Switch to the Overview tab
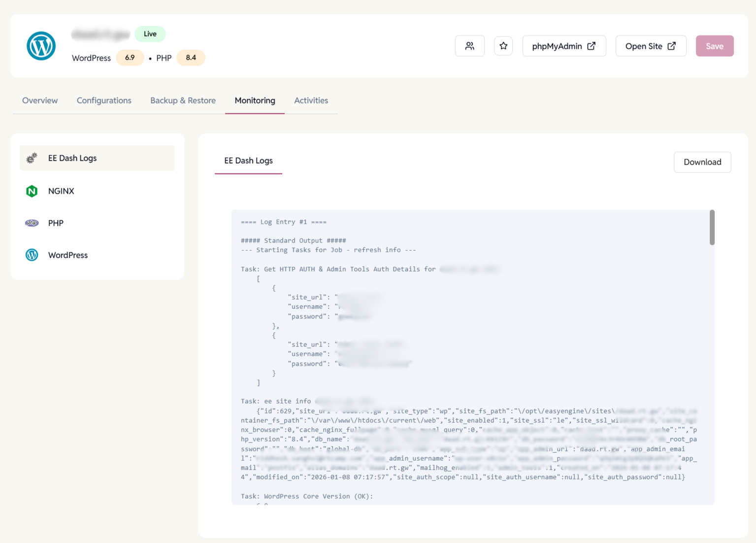Image resolution: width=756 pixels, height=543 pixels. [39, 100]
